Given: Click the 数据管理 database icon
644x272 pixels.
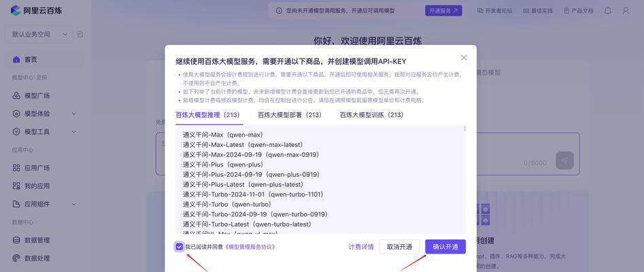Looking at the screenshot, I should [x=16, y=240].
